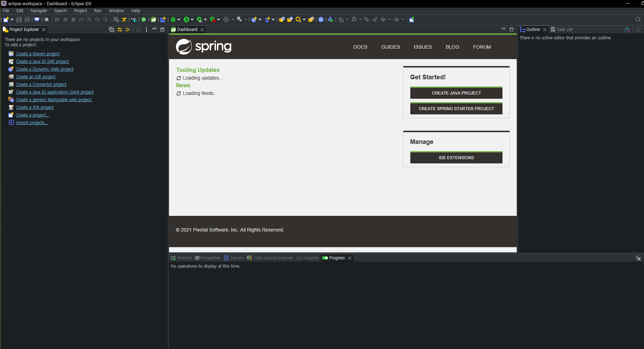The image size is (644, 349).
Task: Click Remove All Finished Operations in Progress view
Action: tap(638, 258)
